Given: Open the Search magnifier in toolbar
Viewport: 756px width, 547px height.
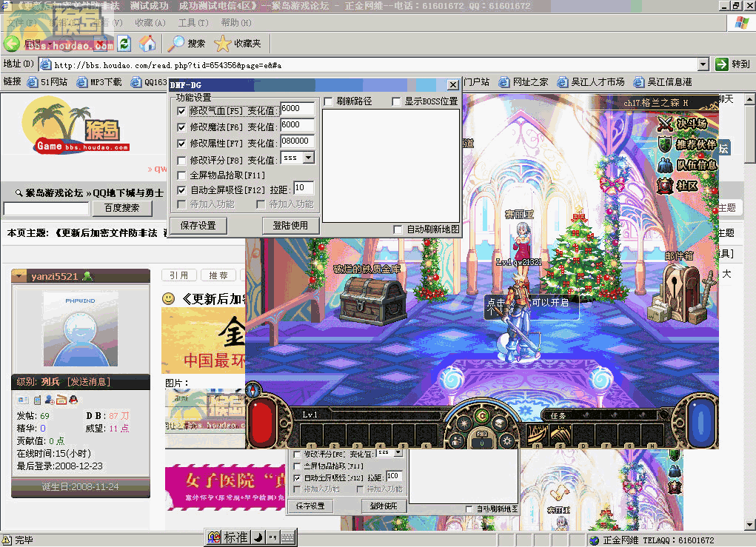Looking at the screenshot, I should [187, 44].
